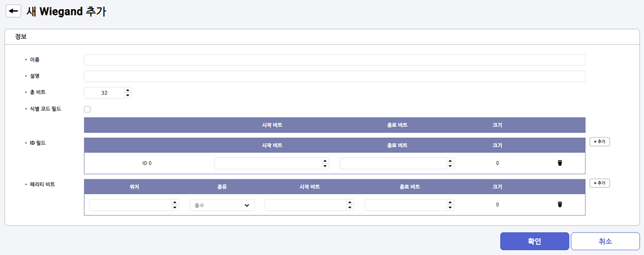Focus the 설명 description input field
The width and height of the screenshot is (644, 255).
pos(334,76)
